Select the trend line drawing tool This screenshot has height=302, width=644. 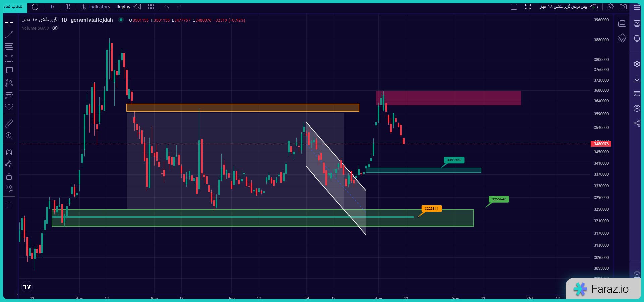tap(9, 35)
